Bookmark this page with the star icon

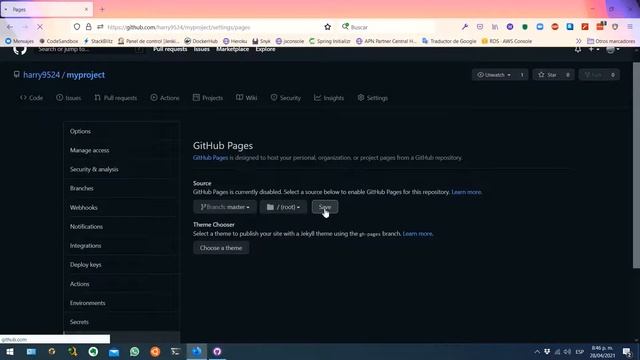tap(327, 27)
